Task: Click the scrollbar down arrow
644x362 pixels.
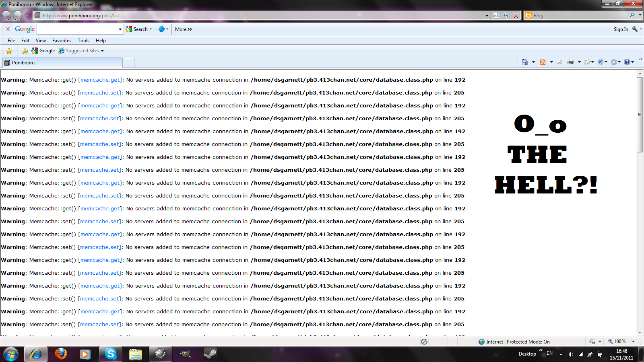Action: coord(640,333)
